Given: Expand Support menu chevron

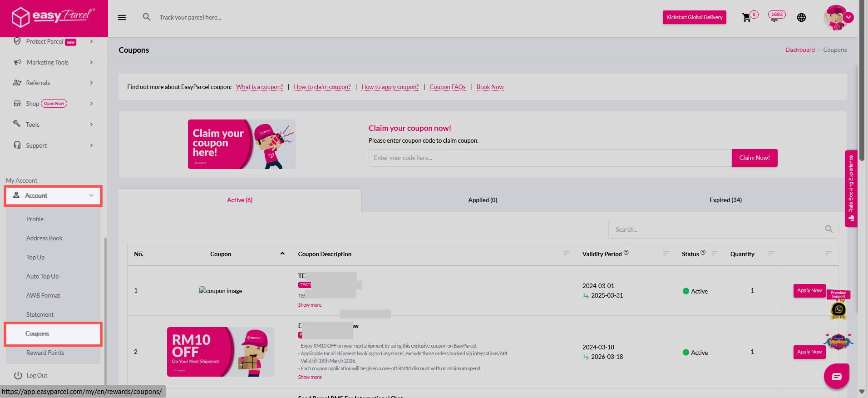Looking at the screenshot, I should click(x=91, y=145).
